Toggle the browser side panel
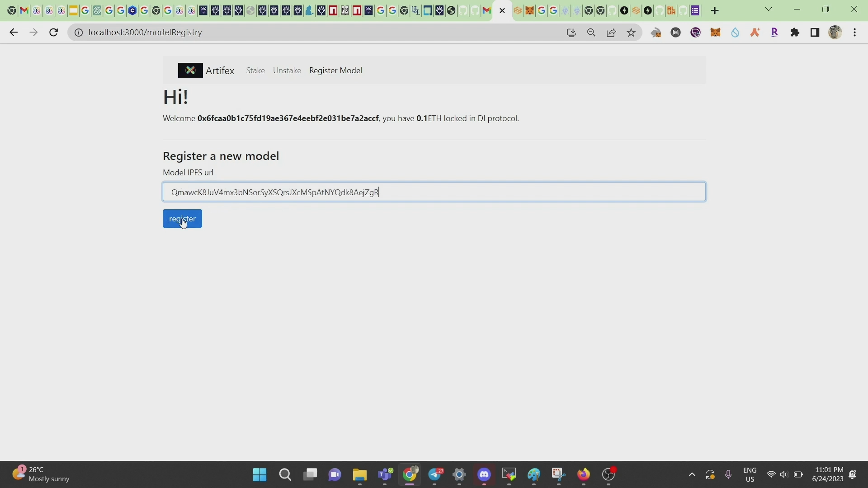Screen dimensions: 868x488 [x=815, y=33]
